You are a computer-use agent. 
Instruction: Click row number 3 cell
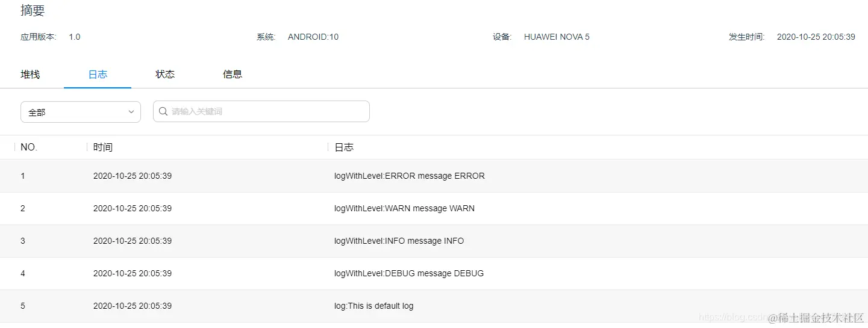point(23,241)
